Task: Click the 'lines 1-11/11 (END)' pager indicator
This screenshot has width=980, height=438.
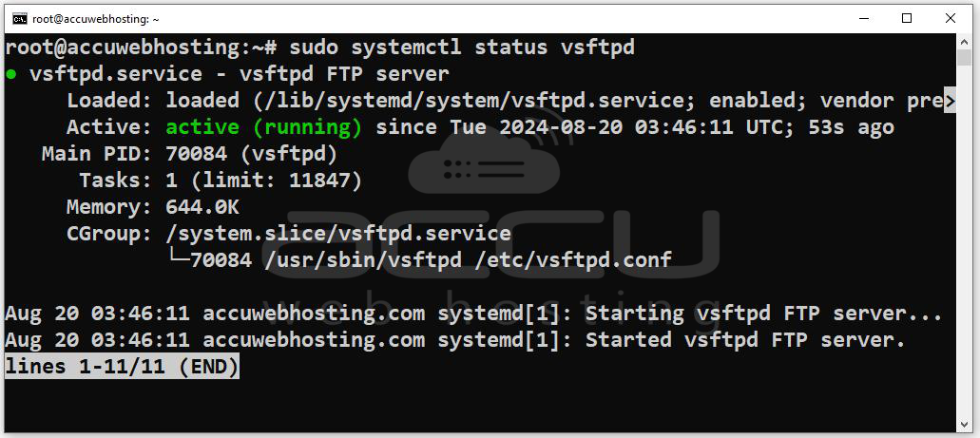Action: coord(121,367)
